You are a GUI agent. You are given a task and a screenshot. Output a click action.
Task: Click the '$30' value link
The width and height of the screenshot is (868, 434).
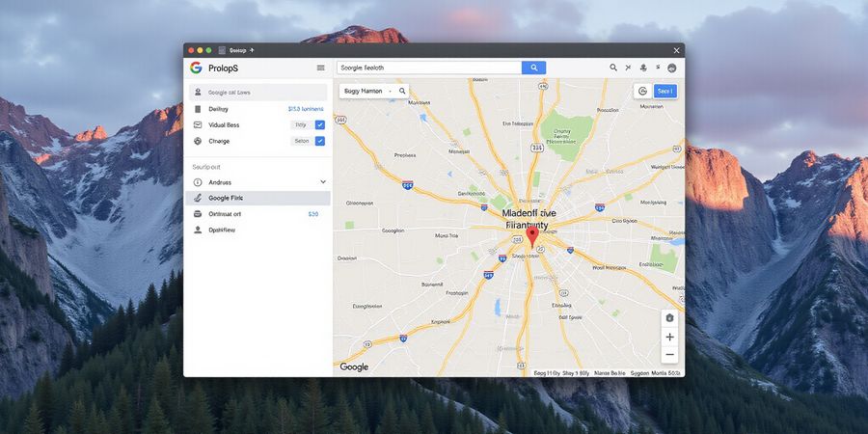tap(313, 214)
